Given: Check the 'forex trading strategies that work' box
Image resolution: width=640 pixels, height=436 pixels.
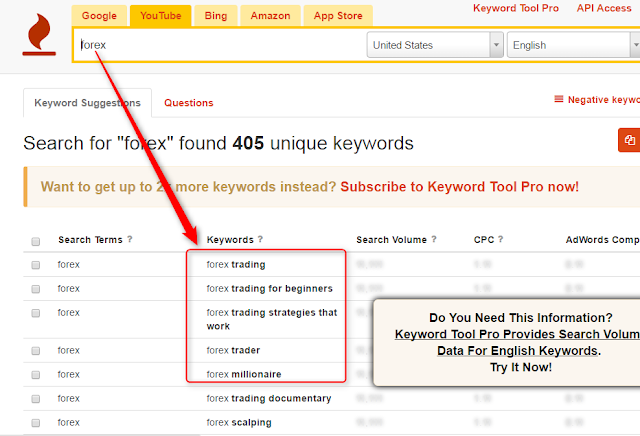Looking at the screenshot, I should pos(36,313).
